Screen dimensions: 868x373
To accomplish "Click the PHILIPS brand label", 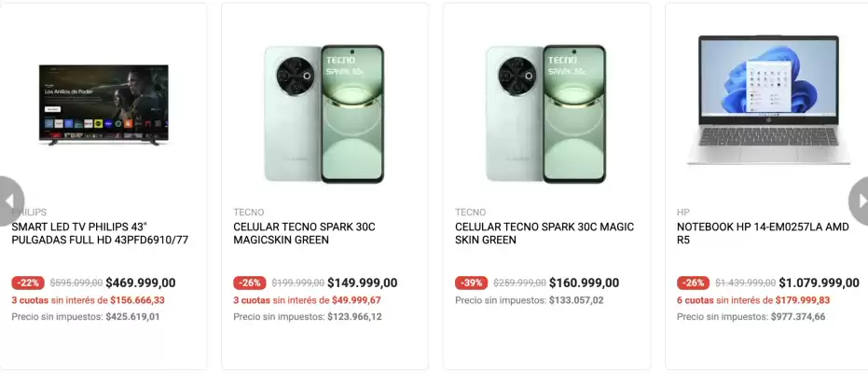I will click(x=32, y=213).
